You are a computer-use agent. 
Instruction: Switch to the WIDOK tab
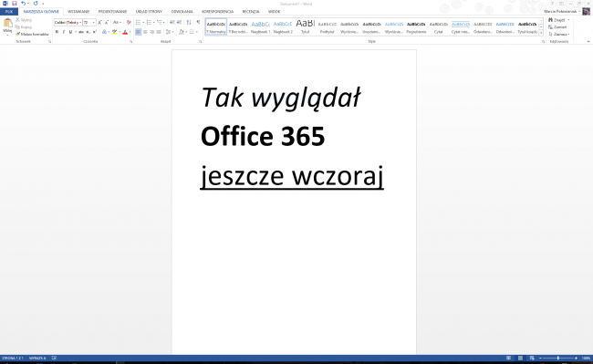point(275,12)
